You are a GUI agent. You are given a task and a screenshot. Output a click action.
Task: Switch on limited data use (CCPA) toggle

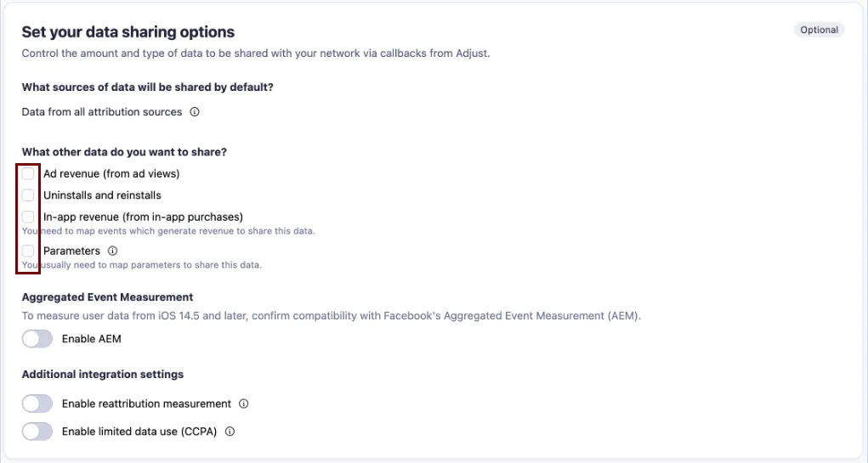click(x=37, y=432)
